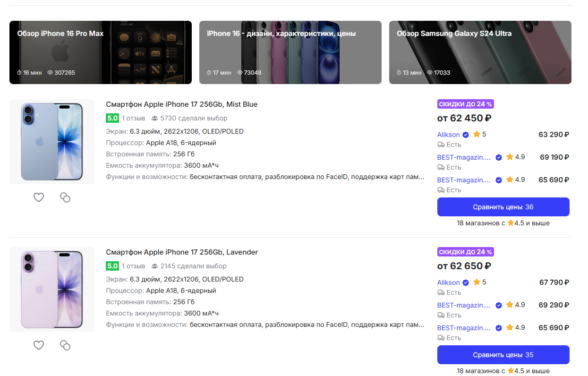Open the Обзор Samsung Galaxy S24 Ultra article

[x=480, y=52]
